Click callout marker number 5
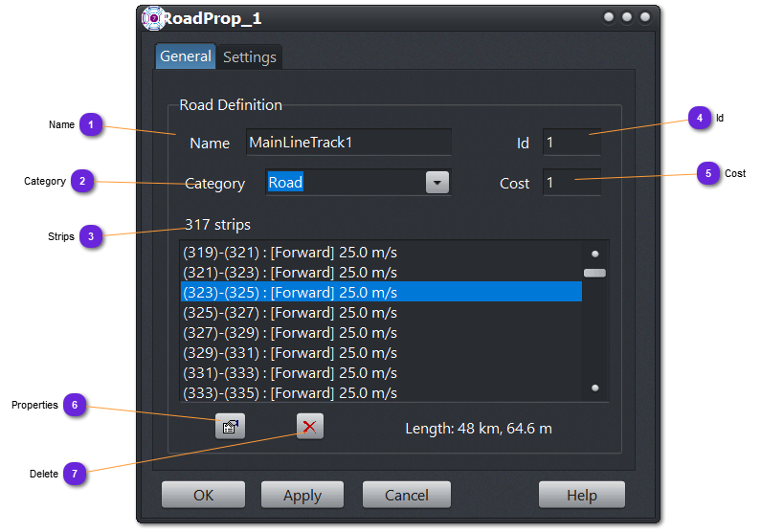Screen dimensions: 761x532 tap(707, 173)
